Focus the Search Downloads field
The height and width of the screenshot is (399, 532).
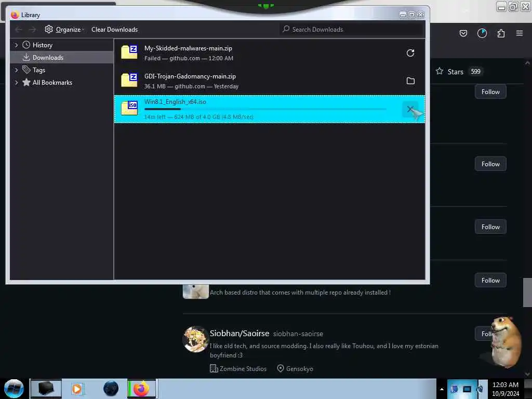(352, 30)
